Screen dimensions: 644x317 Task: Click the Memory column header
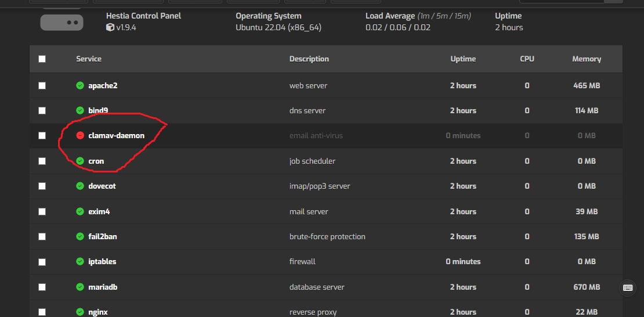pos(587,59)
